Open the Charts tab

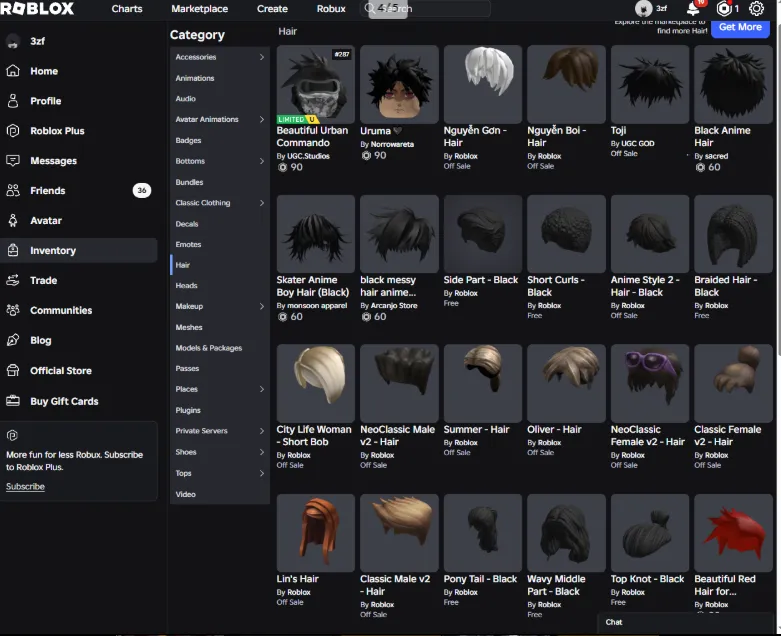tap(127, 8)
